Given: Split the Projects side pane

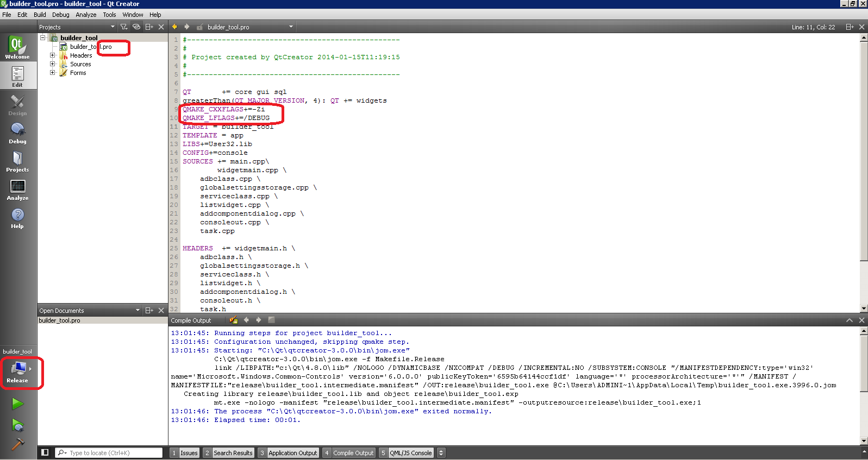Looking at the screenshot, I should pos(149,27).
